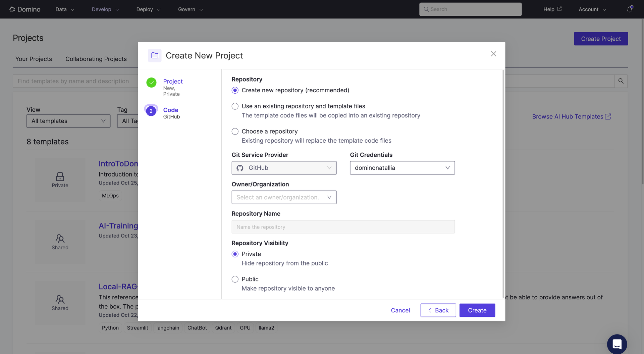Click the folder icon beside Create New Project
The image size is (644, 354).
click(x=155, y=55)
